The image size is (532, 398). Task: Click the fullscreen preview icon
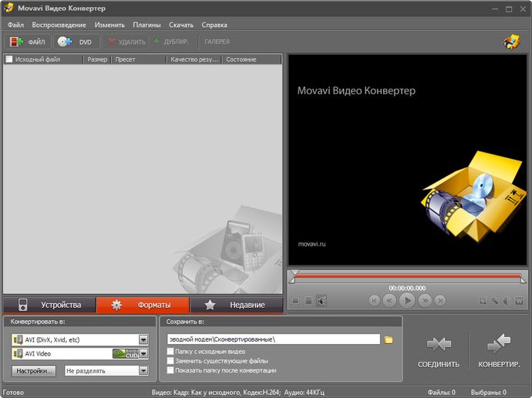click(295, 301)
